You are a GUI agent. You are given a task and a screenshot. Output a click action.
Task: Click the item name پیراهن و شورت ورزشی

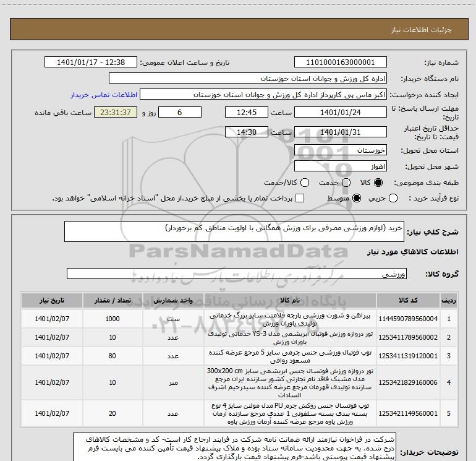290,319
